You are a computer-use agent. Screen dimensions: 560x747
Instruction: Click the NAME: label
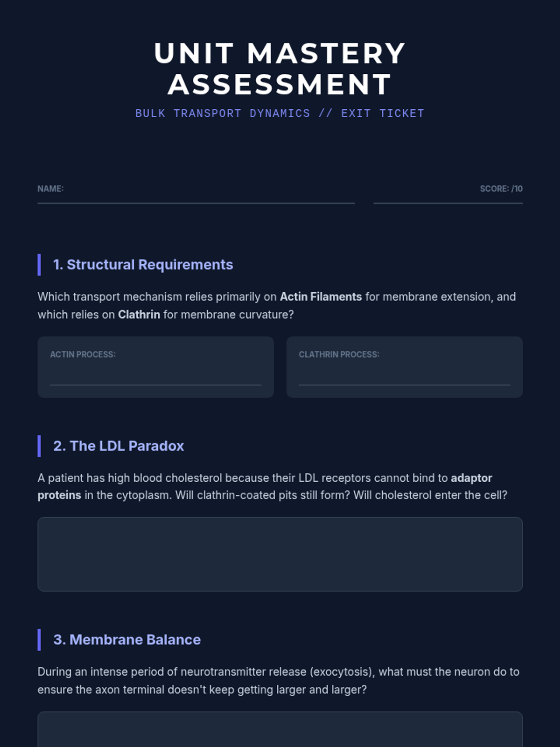click(x=50, y=189)
